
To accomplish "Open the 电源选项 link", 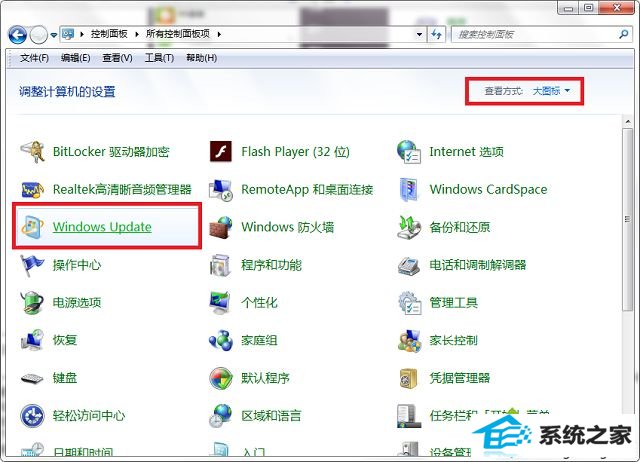I will (x=77, y=303).
